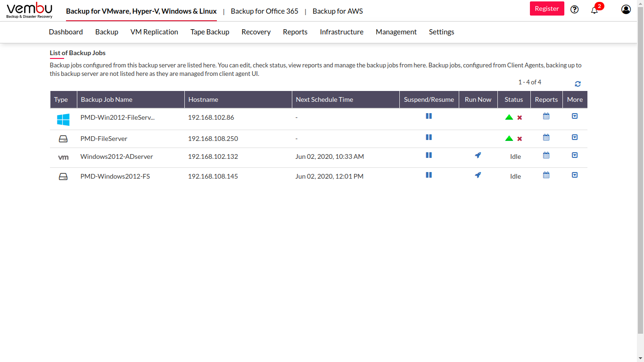Viewport: 644px width, 362px height.
Task: Open the Backup menu
Action: [x=107, y=32]
